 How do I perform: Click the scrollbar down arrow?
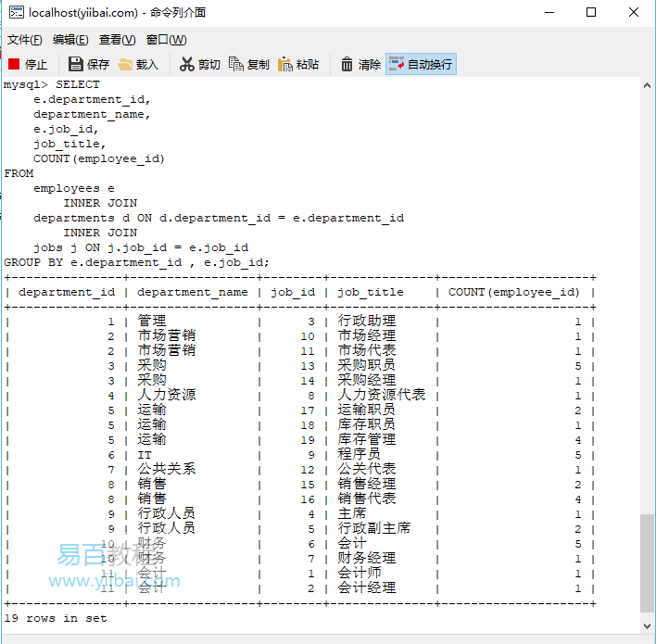point(647,628)
